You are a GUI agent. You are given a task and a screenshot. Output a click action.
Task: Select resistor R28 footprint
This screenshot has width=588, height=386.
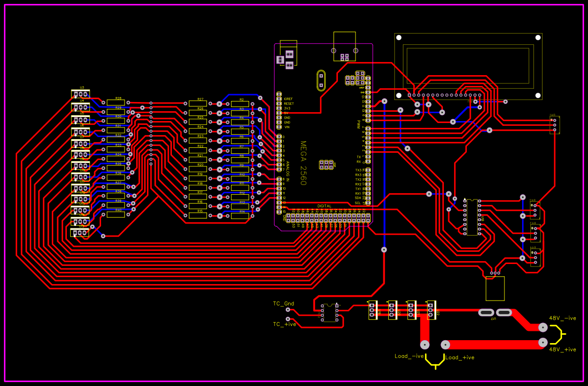click(x=116, y=102)
